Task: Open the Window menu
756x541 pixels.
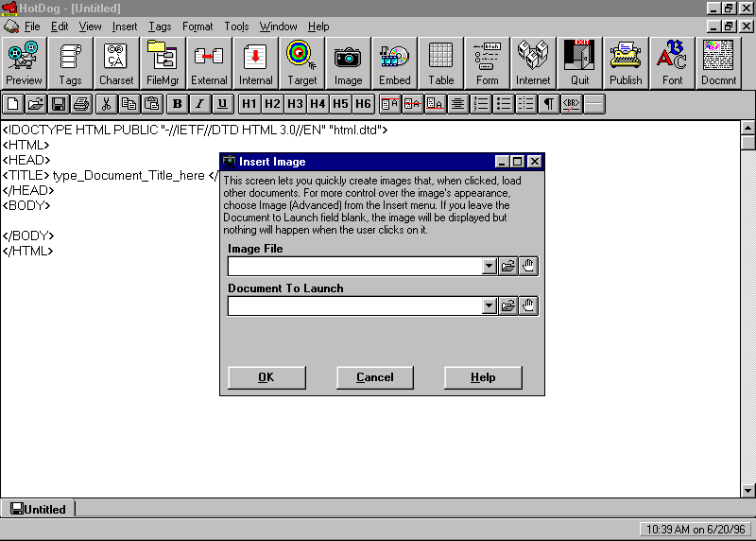Action: click(278, 26)
